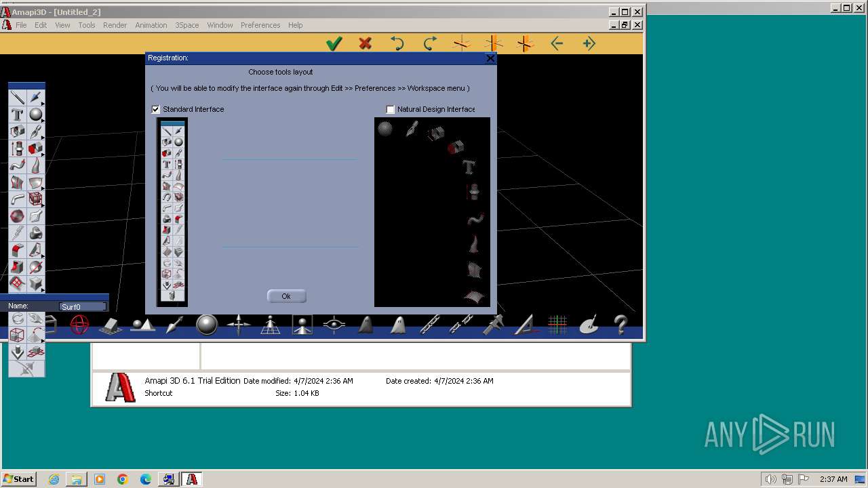The width and height of the screenshot is (868, 488).
Task: Click the red X cancel icon
Action: (x=366, y=44)
